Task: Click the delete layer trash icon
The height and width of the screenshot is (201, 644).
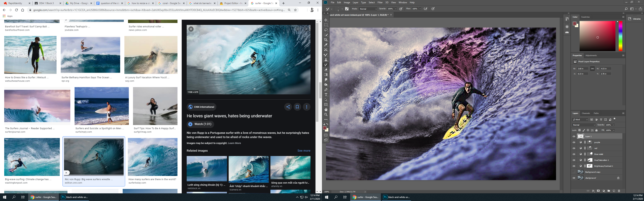Action: click(x=619, y=191)
